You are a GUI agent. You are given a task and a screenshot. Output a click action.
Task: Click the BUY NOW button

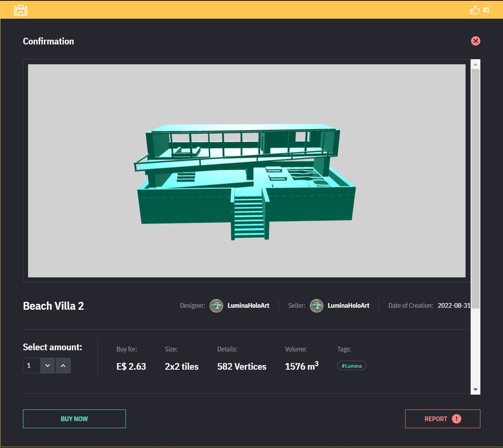pyautogui.click(x=74, y=419)
